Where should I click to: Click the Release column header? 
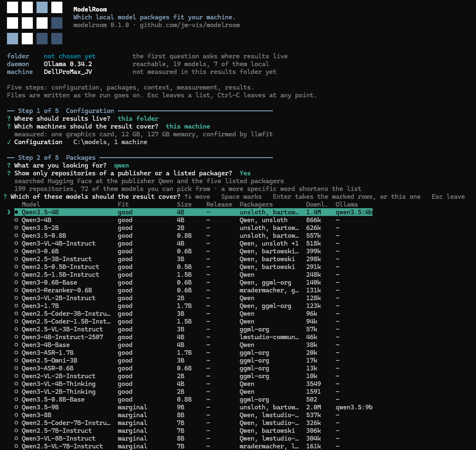click(219, 204)
